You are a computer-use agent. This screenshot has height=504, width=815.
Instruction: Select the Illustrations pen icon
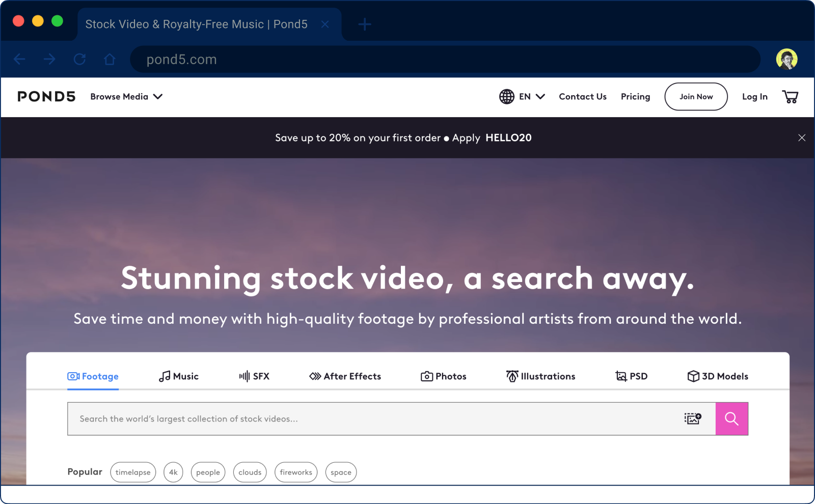click(511, 376)
